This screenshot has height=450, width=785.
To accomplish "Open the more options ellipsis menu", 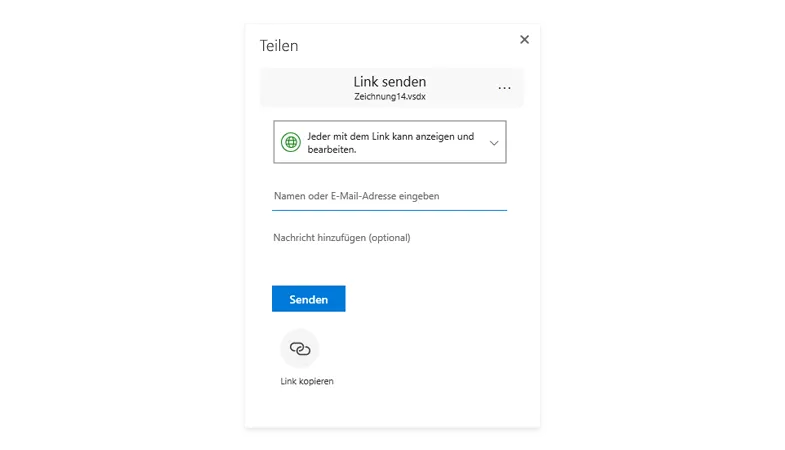I will point(504,88).
